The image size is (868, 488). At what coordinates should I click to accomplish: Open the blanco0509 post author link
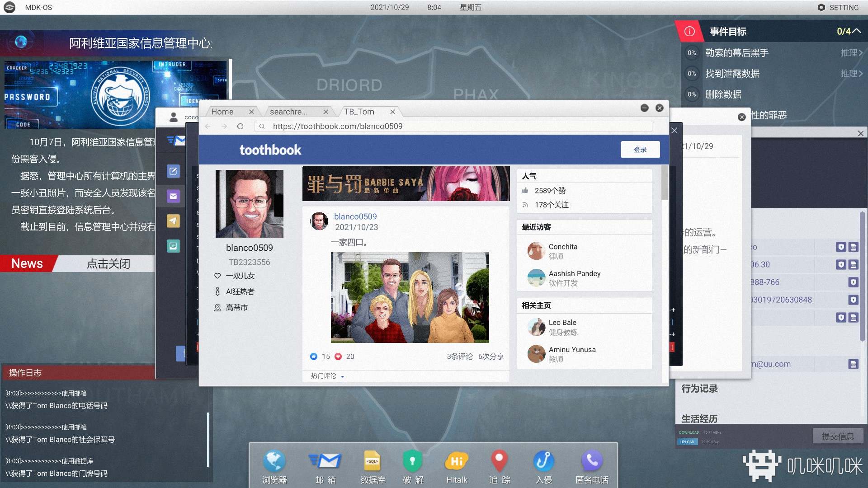pos(355,216)
